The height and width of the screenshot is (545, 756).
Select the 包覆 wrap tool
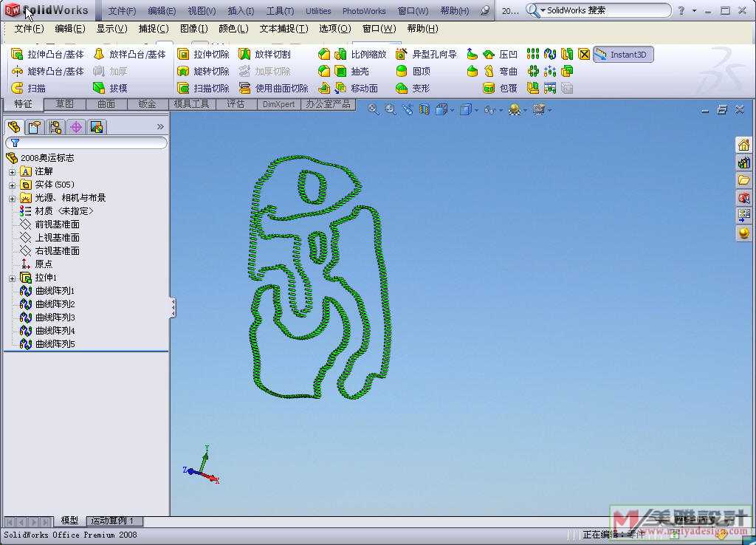[x=500, y=89]
